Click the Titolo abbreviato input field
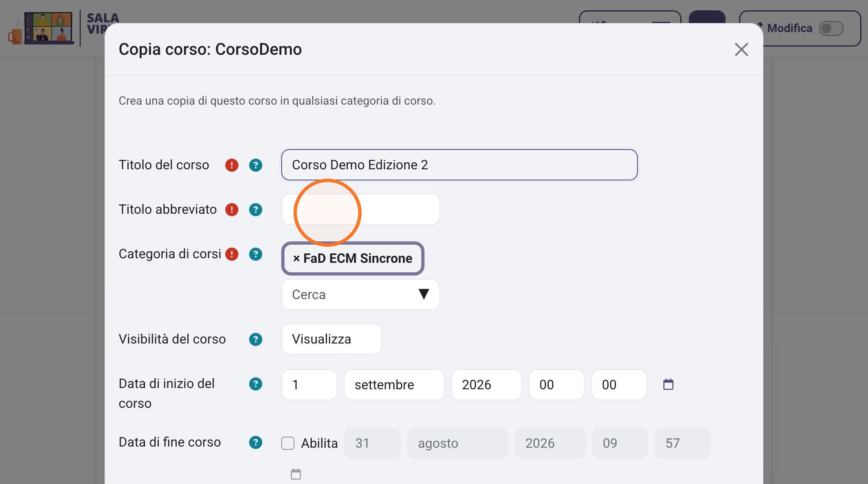This screenshot has width=868, height=484. (x=360, y=209)
